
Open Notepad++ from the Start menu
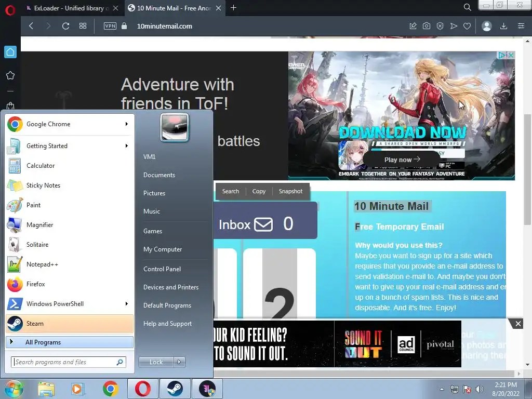pyautogui.click(x=70, y=264)
